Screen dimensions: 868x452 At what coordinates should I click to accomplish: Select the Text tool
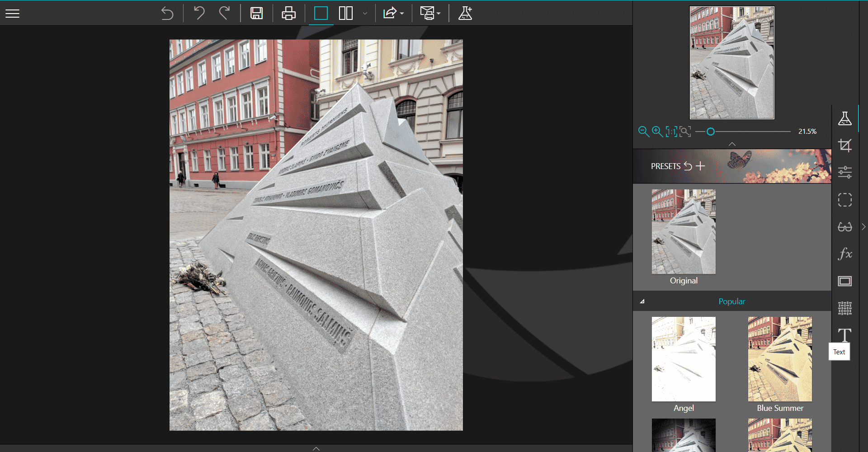coord(845,335)
